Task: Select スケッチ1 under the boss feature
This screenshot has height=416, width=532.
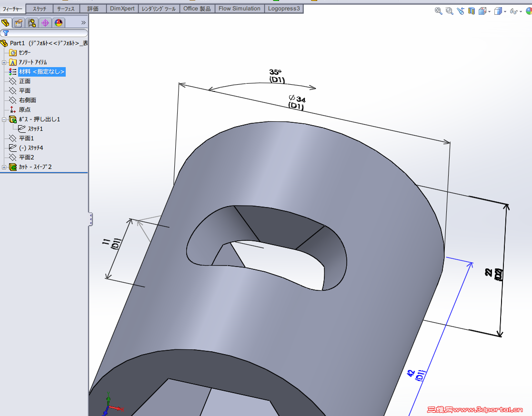Action: click(x=35, y=129)
